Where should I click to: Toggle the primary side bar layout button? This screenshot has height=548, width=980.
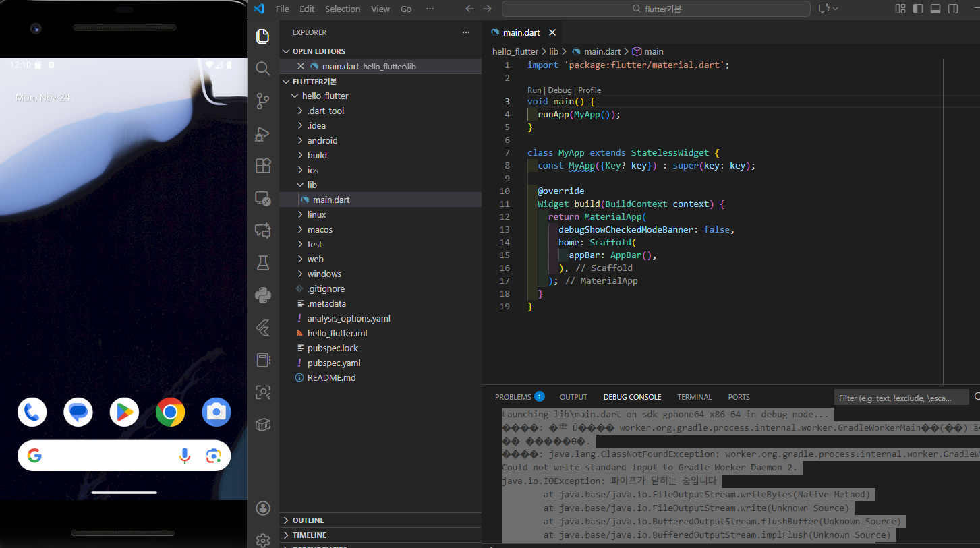(917, 9)
